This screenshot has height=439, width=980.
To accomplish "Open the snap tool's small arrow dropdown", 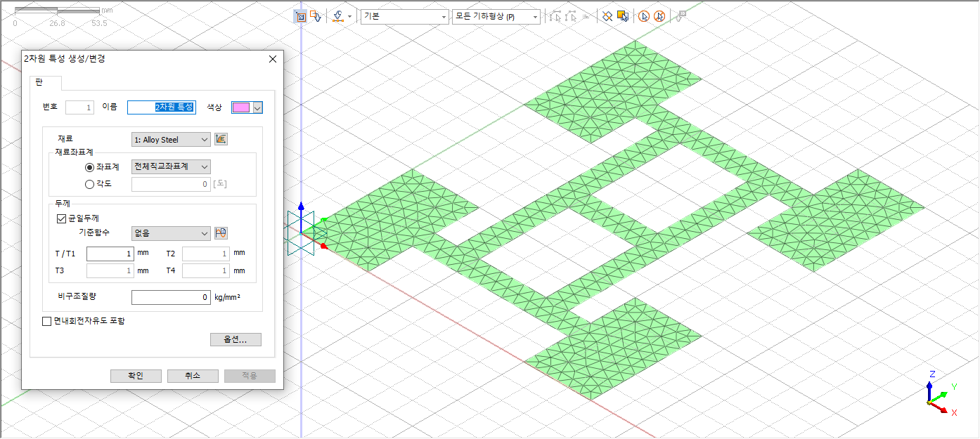I will point(349,16).
